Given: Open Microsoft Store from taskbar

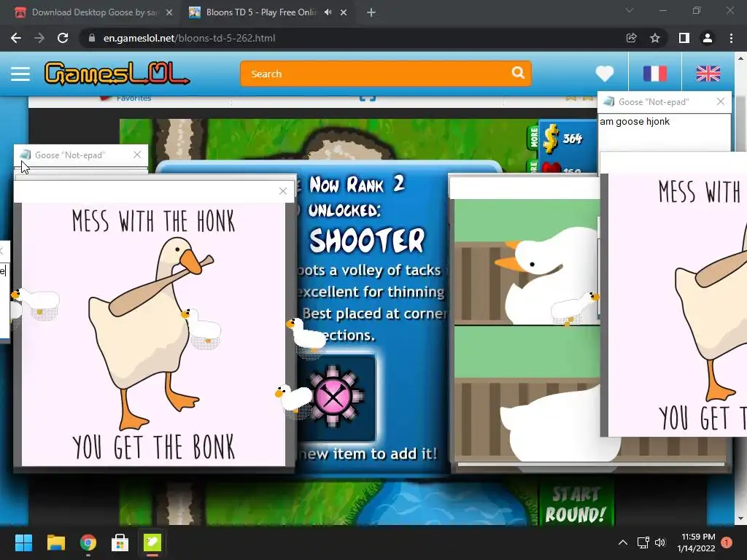Looking at the screenshot, I should tap(120, 542).
